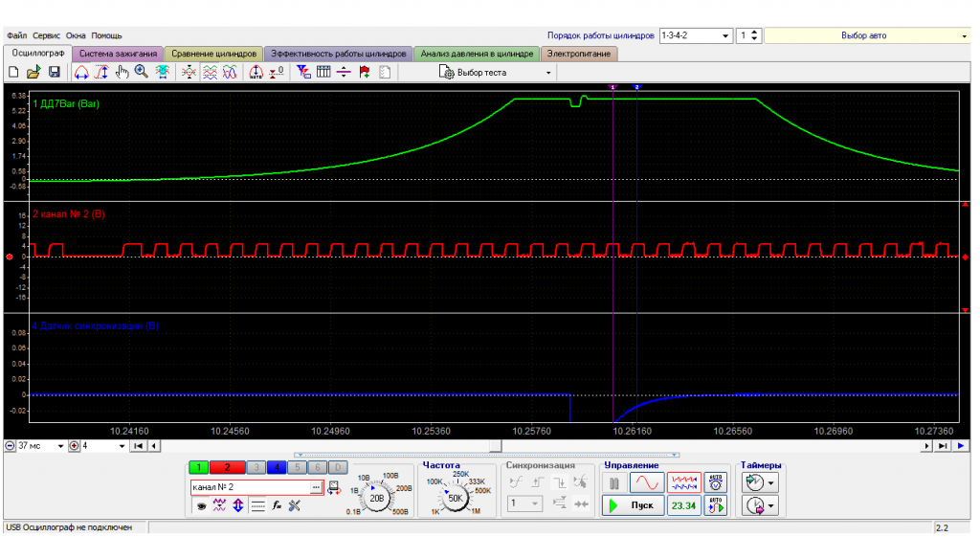
Task: Open channel settings with wrench-screwdriver icon
Action: tap(295, 505)
